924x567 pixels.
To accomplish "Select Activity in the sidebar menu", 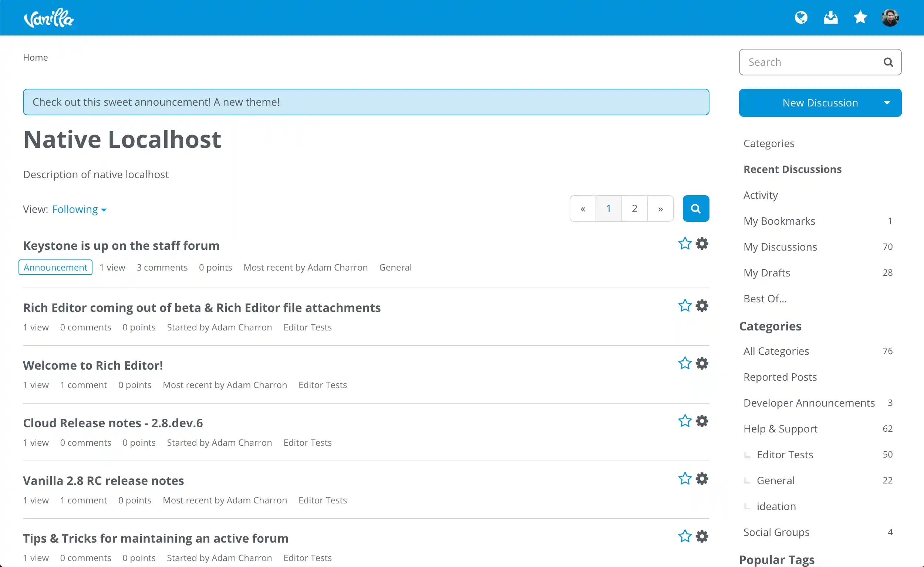I will [x=761, y=195].
